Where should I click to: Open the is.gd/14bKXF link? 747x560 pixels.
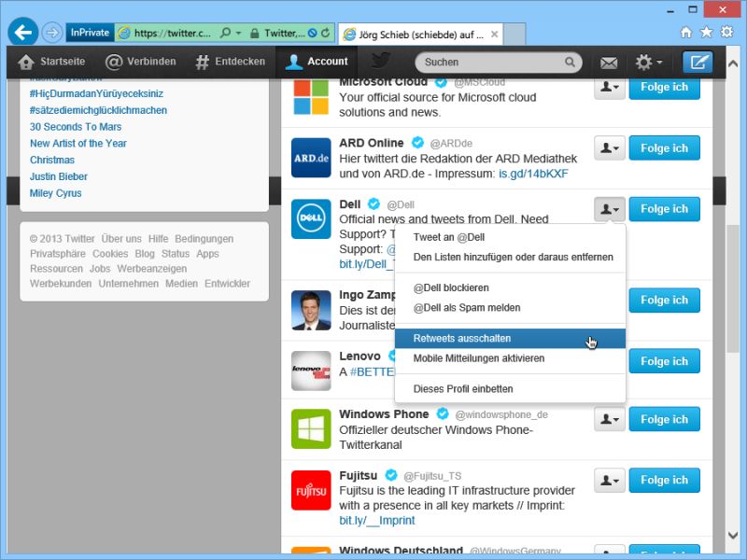click(x=533, y=174)
